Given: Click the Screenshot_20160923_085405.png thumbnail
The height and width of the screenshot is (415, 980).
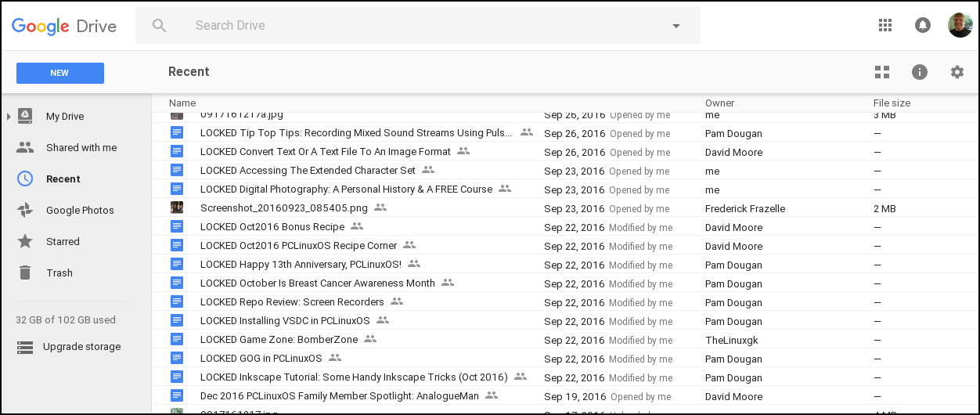Looking at the screenshot, I should coord(177,208).
